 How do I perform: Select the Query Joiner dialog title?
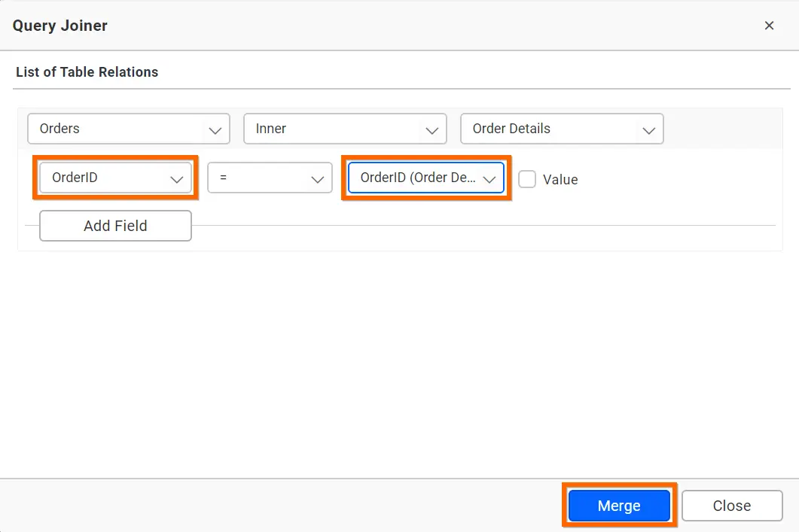tap(59, 25)
